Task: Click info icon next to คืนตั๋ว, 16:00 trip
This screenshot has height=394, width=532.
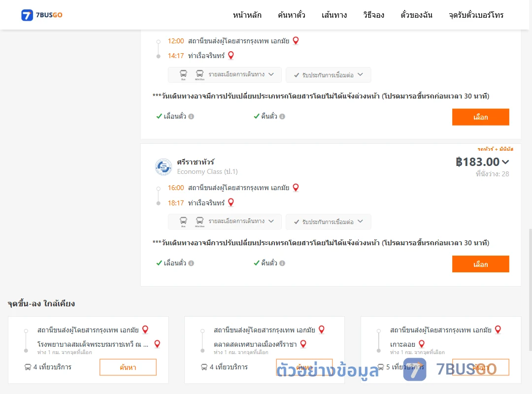Action: (282, 263)
